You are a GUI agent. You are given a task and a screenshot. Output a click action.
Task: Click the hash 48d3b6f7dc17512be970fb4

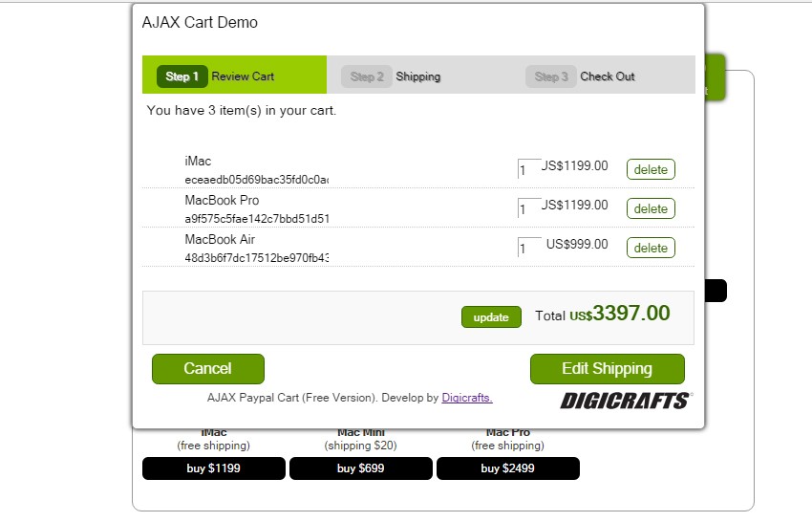[256, 257]
